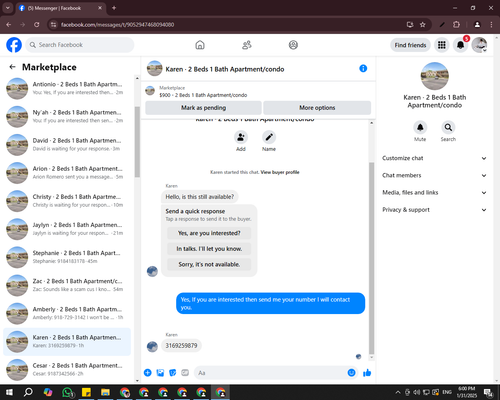Click the Search Facebook field
This screenshot has width=500, height=400.
click(80, 45)
